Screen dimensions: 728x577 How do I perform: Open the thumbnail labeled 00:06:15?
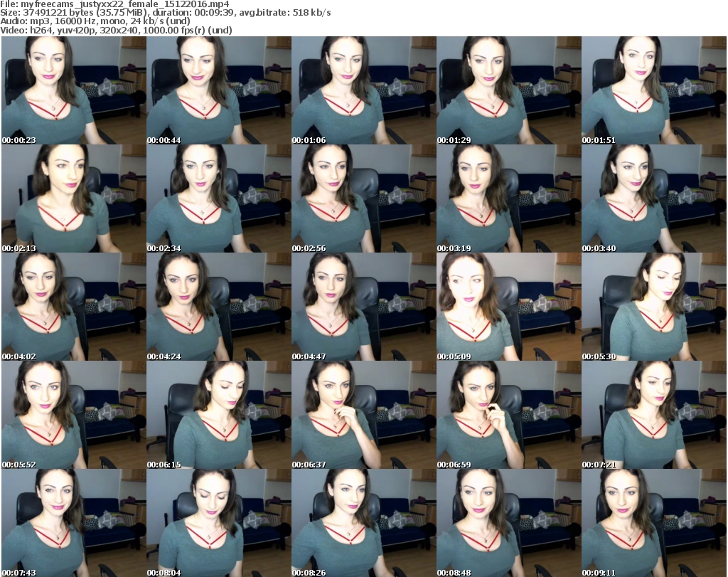[218, 415]
